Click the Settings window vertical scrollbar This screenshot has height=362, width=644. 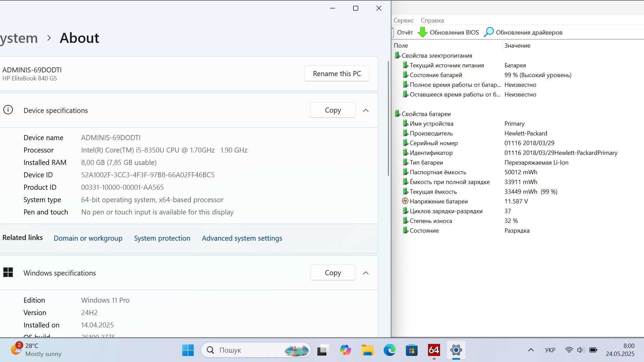(x=388, y=118)
